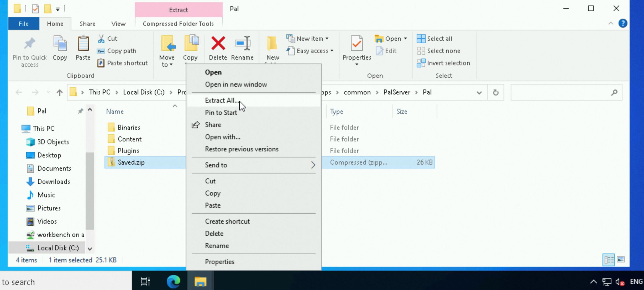Click the PalServer breadcrumb segment
This screenshot has width=644, height=290.
click(397, 92)
